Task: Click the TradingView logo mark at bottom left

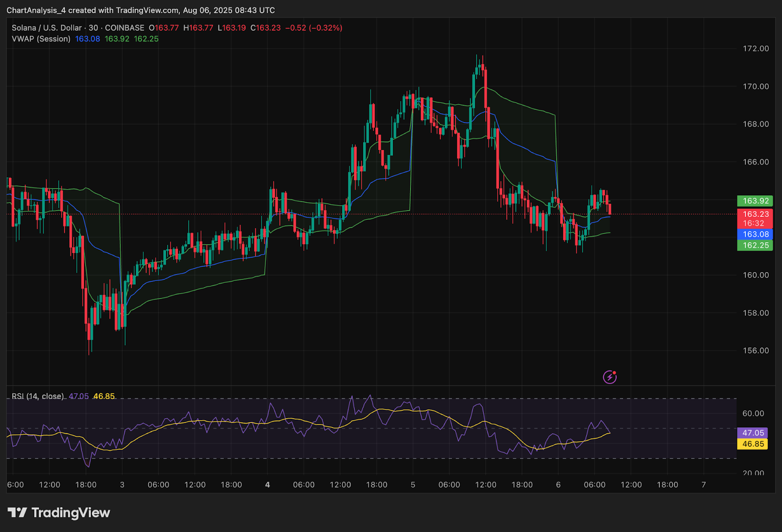Action: 17,512
